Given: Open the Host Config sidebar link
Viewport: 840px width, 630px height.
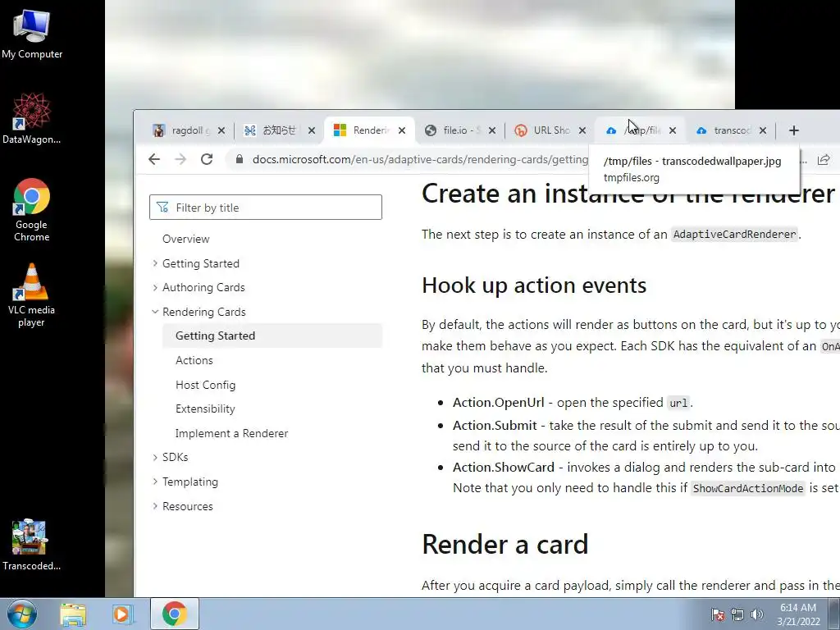Looking at the screenshot, I should pos(206,385).
